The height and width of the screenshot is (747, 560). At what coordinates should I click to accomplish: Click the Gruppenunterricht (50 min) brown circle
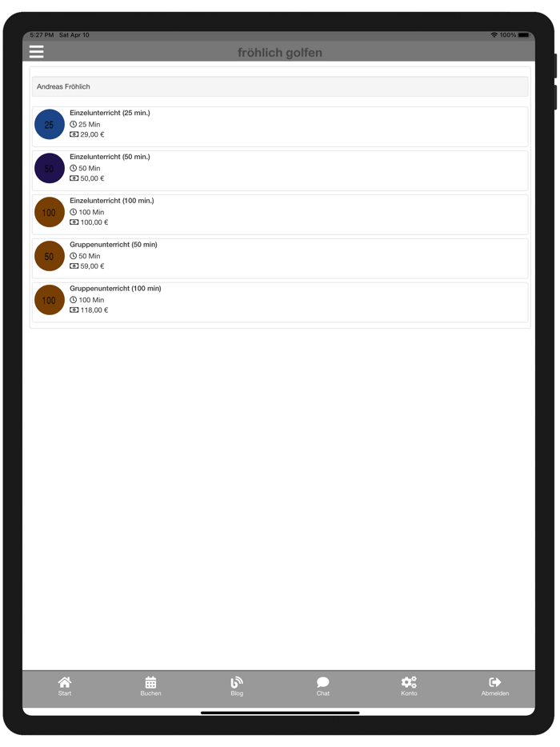tap(50, 256)
